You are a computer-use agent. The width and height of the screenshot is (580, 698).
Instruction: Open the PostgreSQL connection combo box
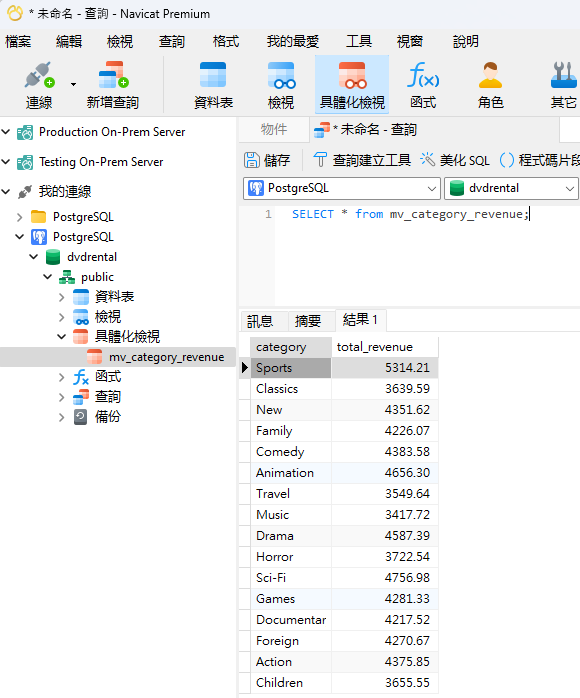(x=341, y=188)
